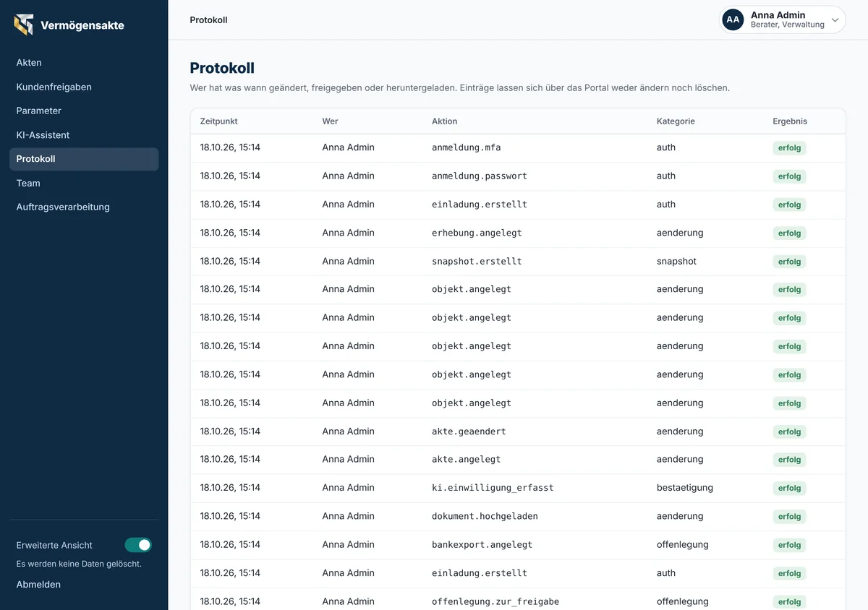Image resolution: width=868 pixels, height=610 pixels.
Task: Select the akte.angelegt action entry
Action: click(x=467, y=459)
